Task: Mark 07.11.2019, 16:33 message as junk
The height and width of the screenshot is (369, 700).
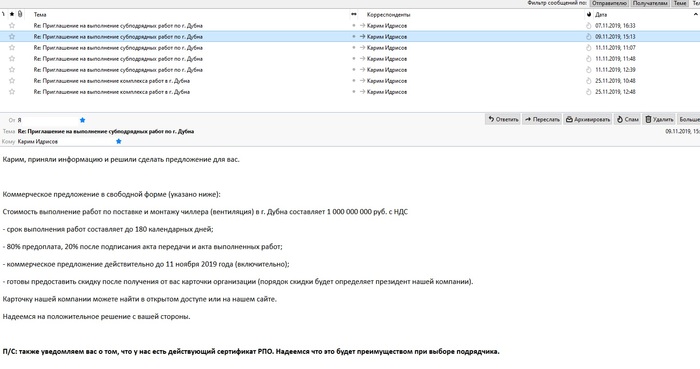Action: (588, 25)
